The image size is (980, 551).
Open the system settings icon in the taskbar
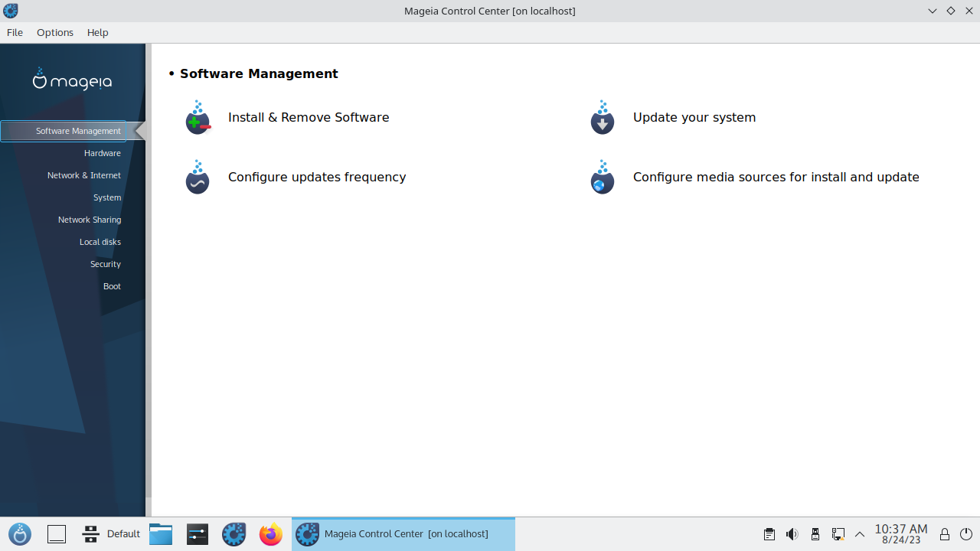point(198,534)
